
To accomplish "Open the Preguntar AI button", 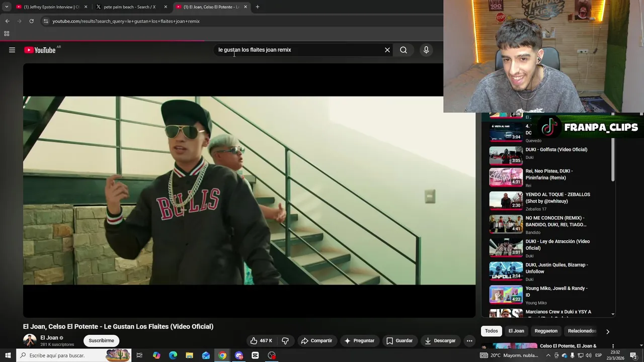I will [359, 340].
